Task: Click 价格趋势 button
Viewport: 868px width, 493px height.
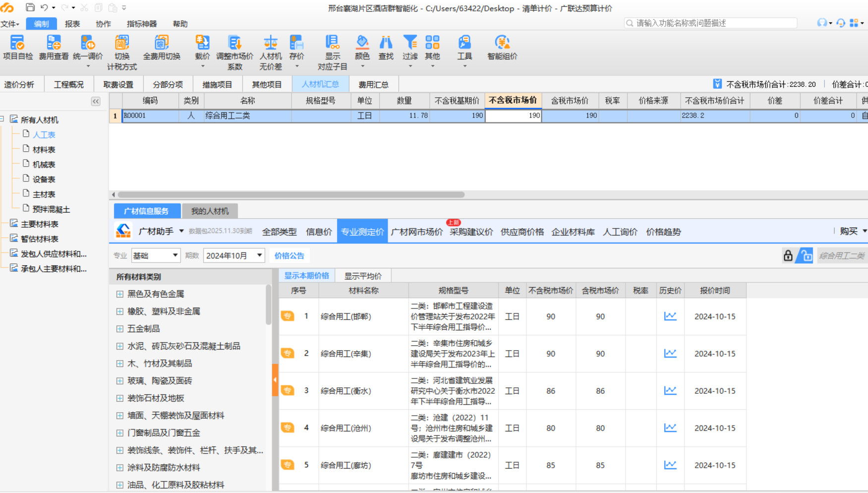Action: click(663, 232)
